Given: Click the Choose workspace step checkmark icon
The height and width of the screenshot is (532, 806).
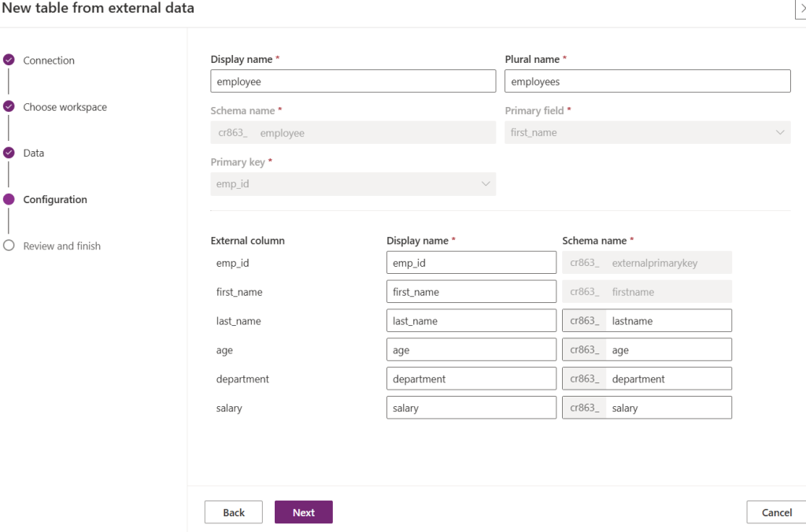Looking at the screenshot, I should pyautogui.click(x=9, y=106).
